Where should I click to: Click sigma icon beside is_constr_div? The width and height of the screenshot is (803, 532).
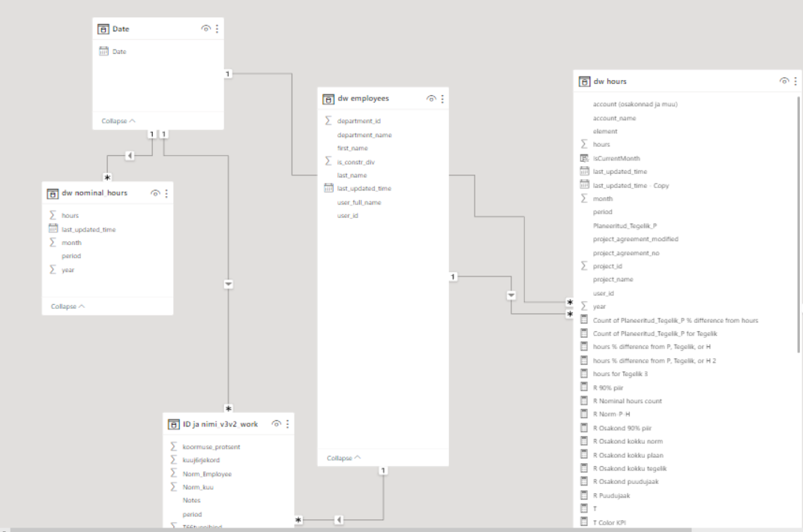(x=328, y=161)
